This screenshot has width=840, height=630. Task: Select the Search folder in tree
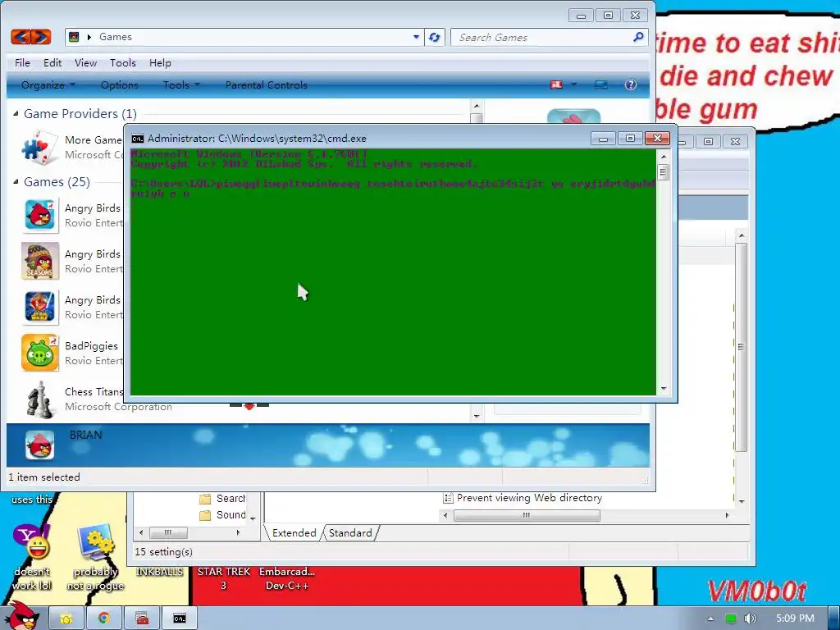click(x=222, y=499)
